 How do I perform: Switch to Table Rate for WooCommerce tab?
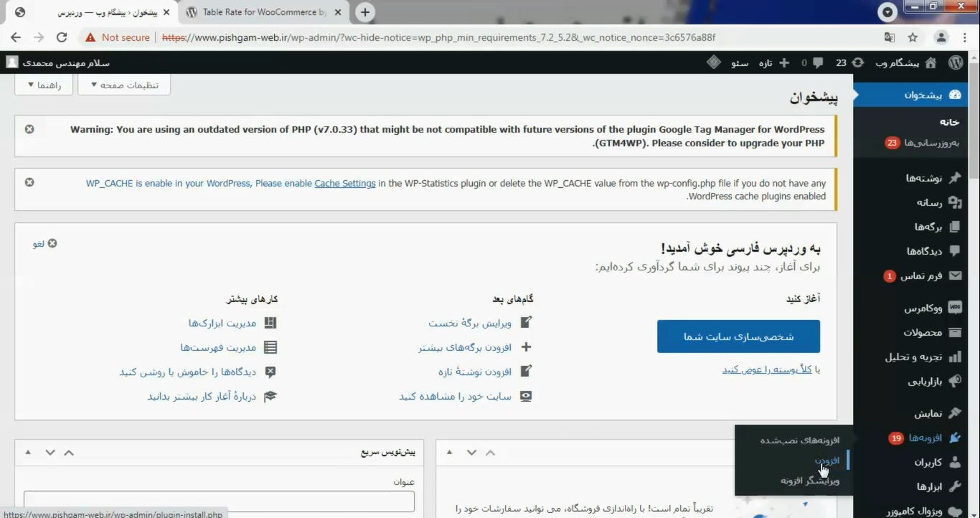point(264,12)
